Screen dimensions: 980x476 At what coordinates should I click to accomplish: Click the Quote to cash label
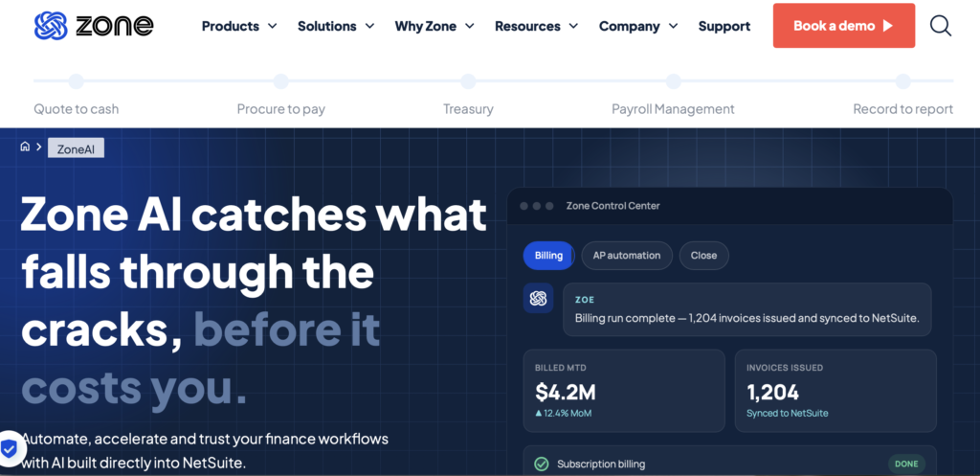click(x=77, y=109)
